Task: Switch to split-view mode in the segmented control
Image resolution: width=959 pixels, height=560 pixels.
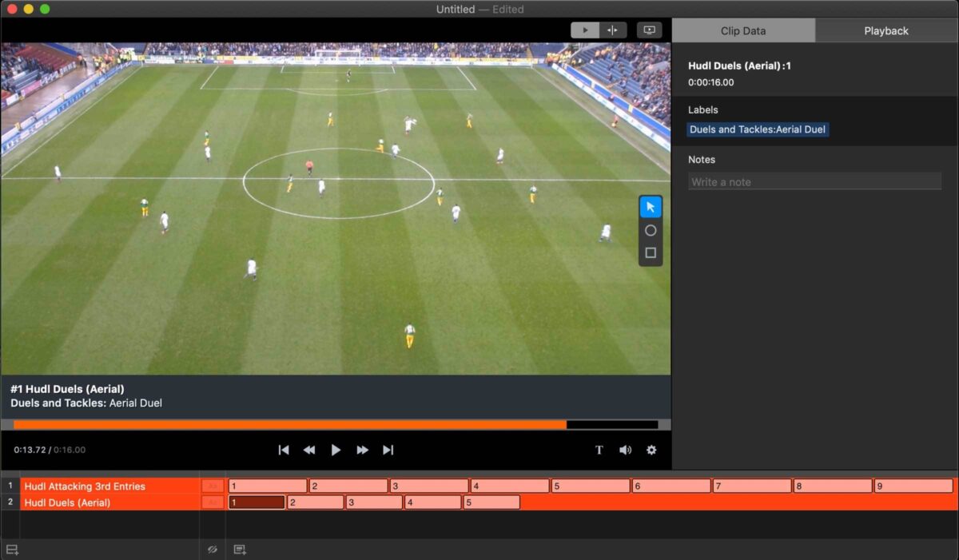Action: pos(613,30)
